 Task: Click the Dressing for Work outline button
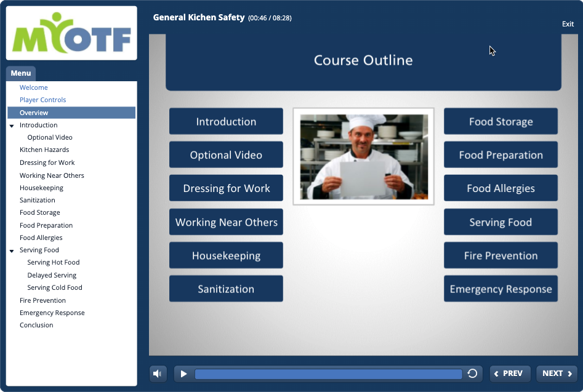[x=226, y=188]
